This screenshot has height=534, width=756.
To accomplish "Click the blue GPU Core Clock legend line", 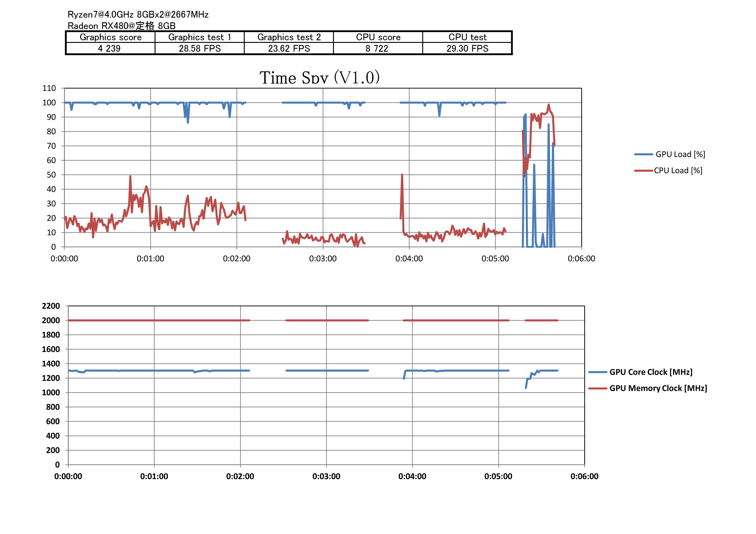I will (x=598, y=372).
